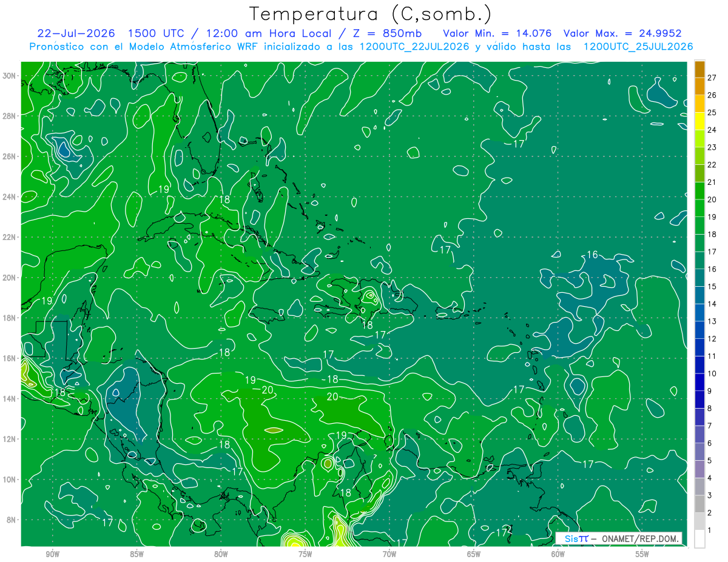Click the 65W longitude axis label
The image size is (728, 562).
(x=474, y=554)
